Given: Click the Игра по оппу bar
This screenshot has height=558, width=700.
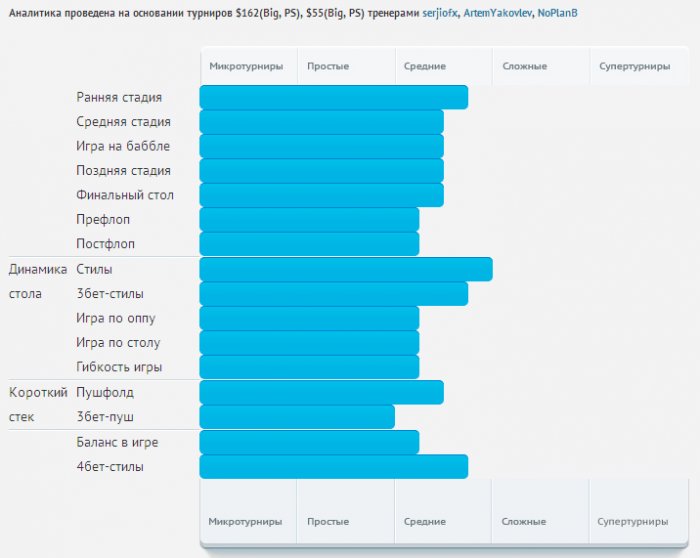Looking at the screenshot, I should pyautogui.click(x=309, y=318).
